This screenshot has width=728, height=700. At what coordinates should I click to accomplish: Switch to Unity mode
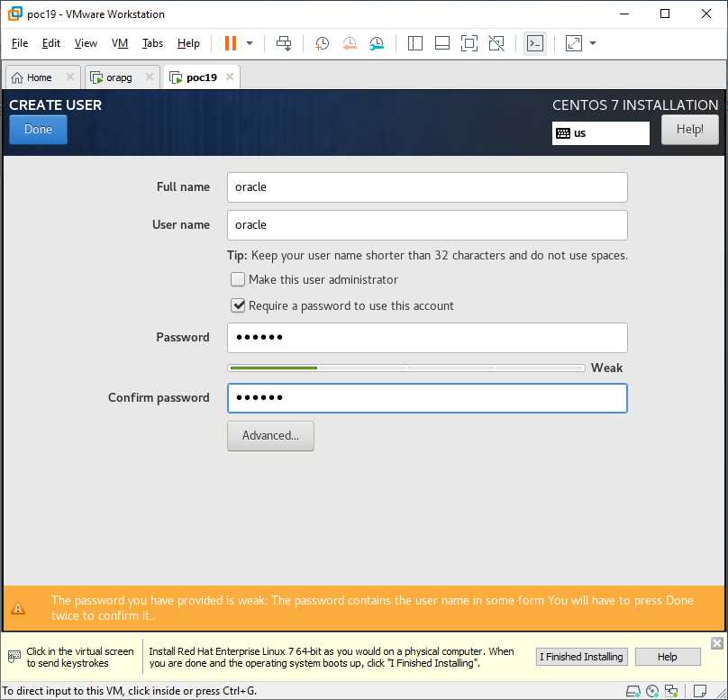[496, 43]
